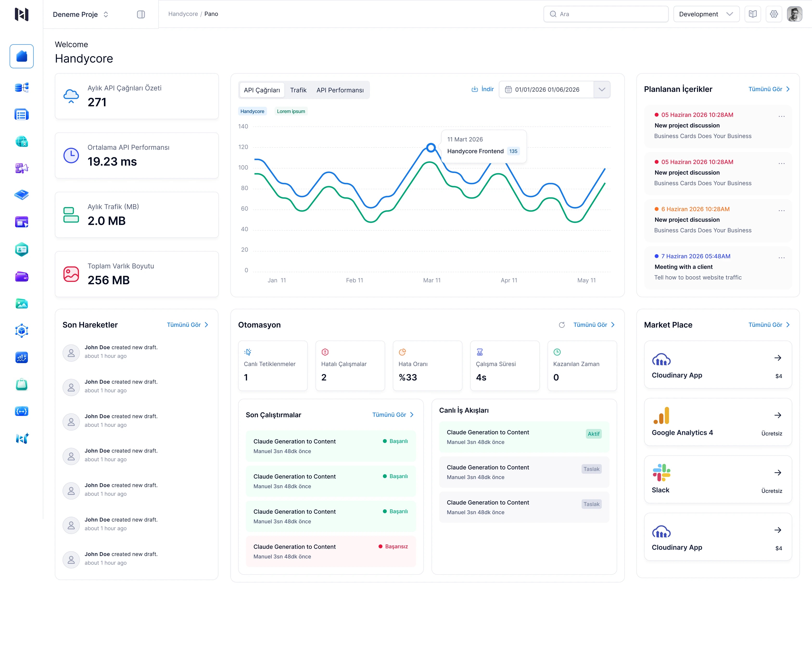Go to Handycore breadcrumb
812x657 pixels.
[183, 14]
